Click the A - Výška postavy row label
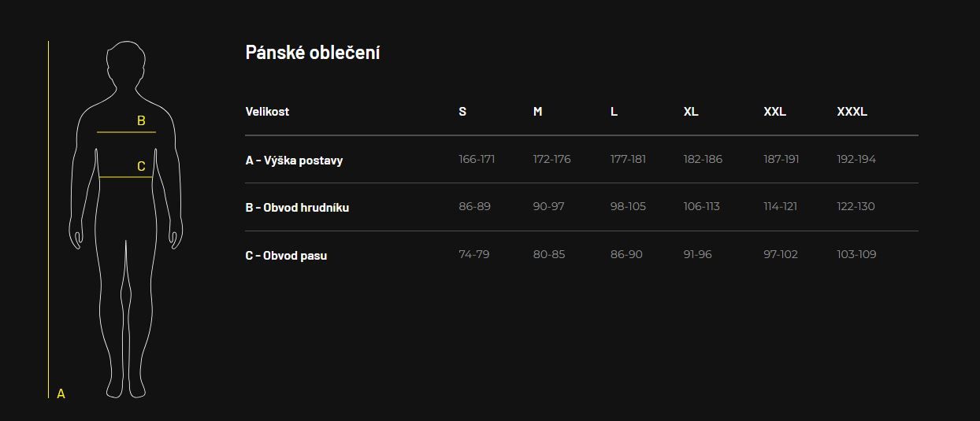Image resolution: width=980 pixels, height=421 pixels. coord(294,161)
